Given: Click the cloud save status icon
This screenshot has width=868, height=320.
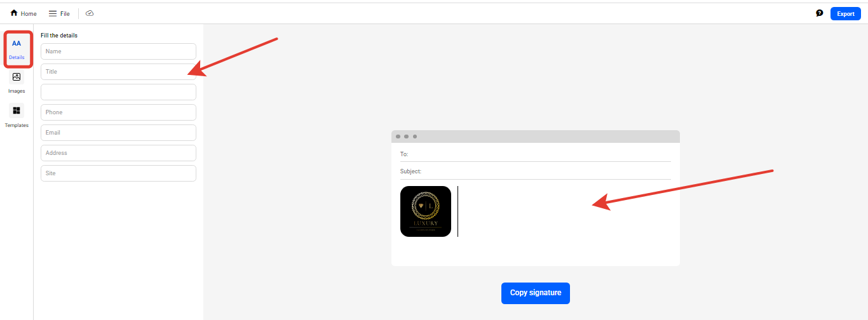Looking at the screenshot, I should click(90, 13).
